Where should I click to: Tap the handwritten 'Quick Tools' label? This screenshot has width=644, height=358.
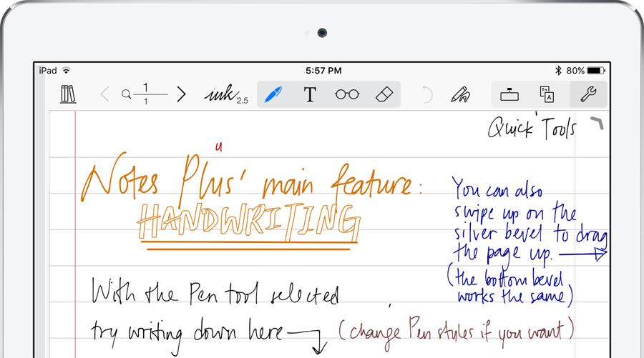[532, 127]
